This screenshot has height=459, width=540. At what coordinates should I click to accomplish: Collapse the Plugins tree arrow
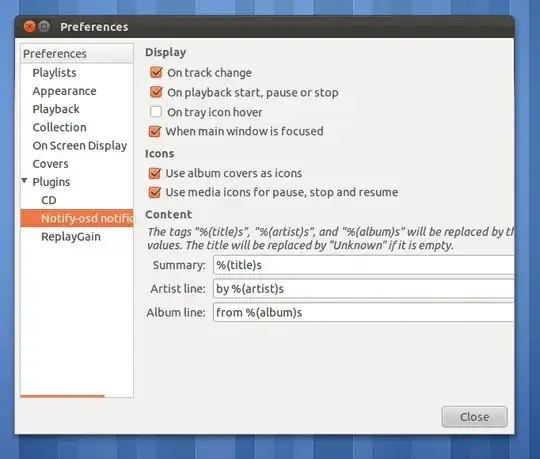click(x=24, y=180)
